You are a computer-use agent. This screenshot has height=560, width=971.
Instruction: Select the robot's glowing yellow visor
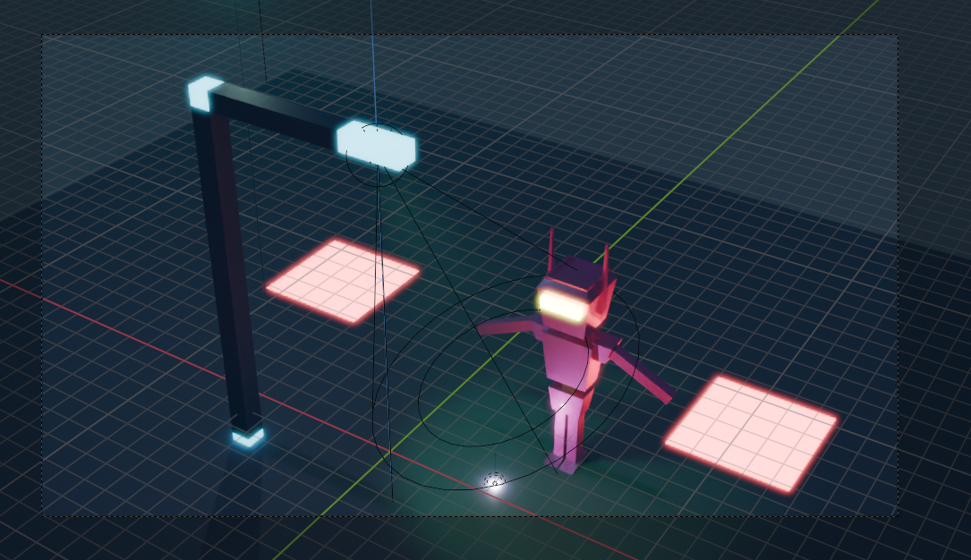click(x=562, y=306)
